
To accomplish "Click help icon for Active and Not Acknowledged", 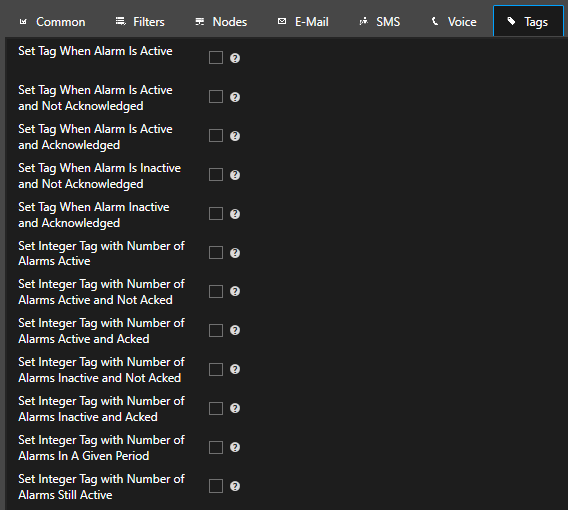I will coord(235,97).
